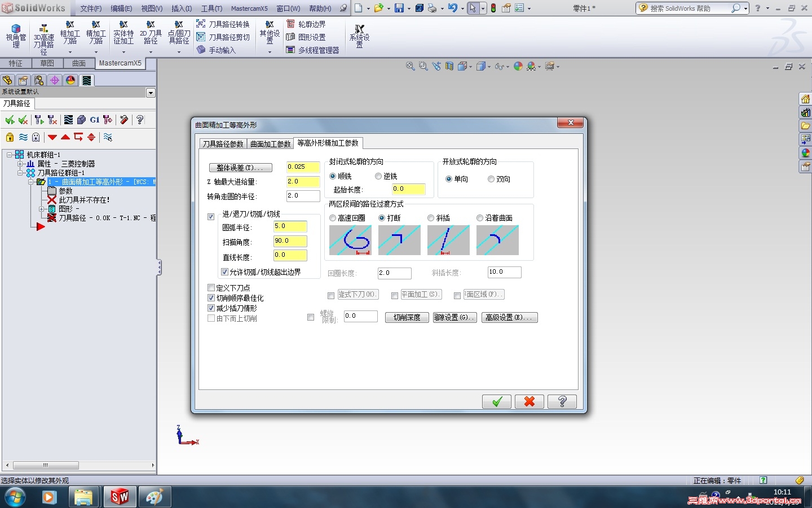Select 顺铣 climb milling radio button

tap(333, 177)
